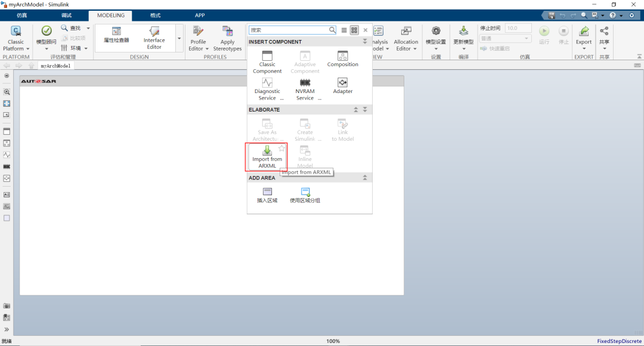The image size is (644, 346).
Task: Open the Export dropdown menu
Action: coord(583,49)
